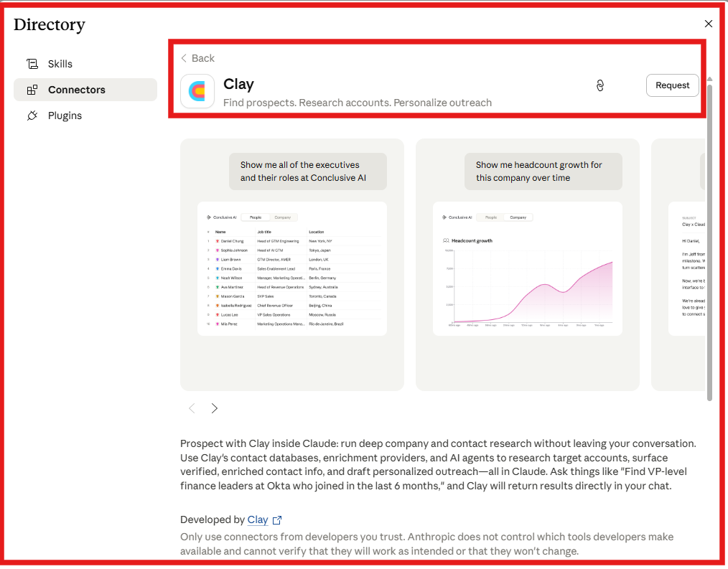This screenshot has width=728, height=569.
Task: Click the 'Show me headcount growth' prompt bubble
Action: [543, 171]
